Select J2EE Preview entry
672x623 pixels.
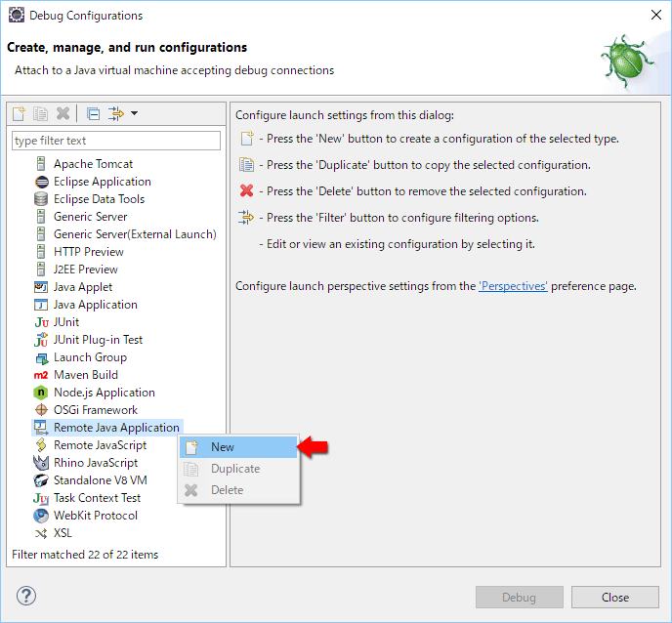tap(85, 270)
